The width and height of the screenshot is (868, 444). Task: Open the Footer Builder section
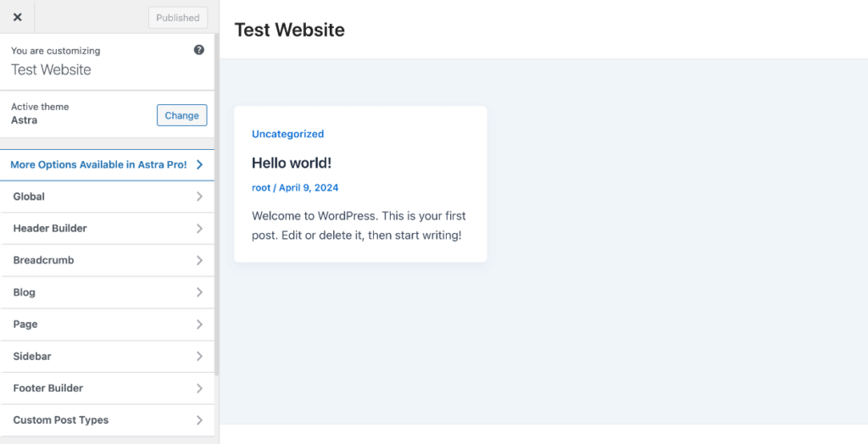107,388
